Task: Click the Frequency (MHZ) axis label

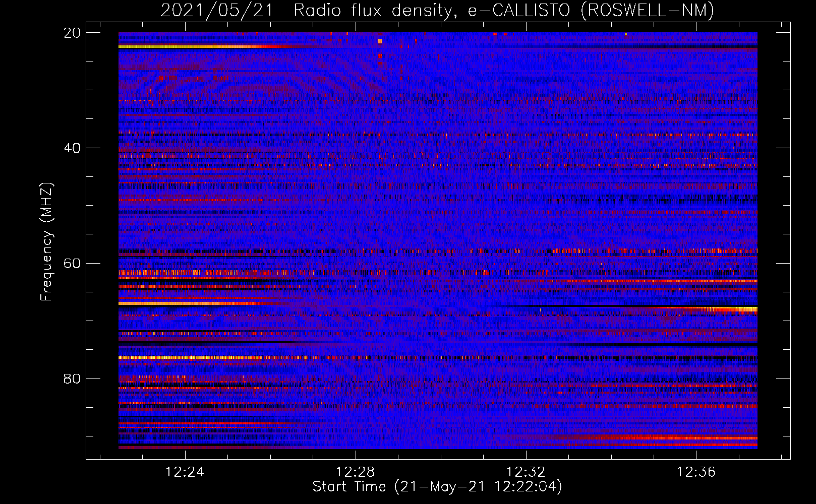Action: pyautogui.click(x=46, y=242)
